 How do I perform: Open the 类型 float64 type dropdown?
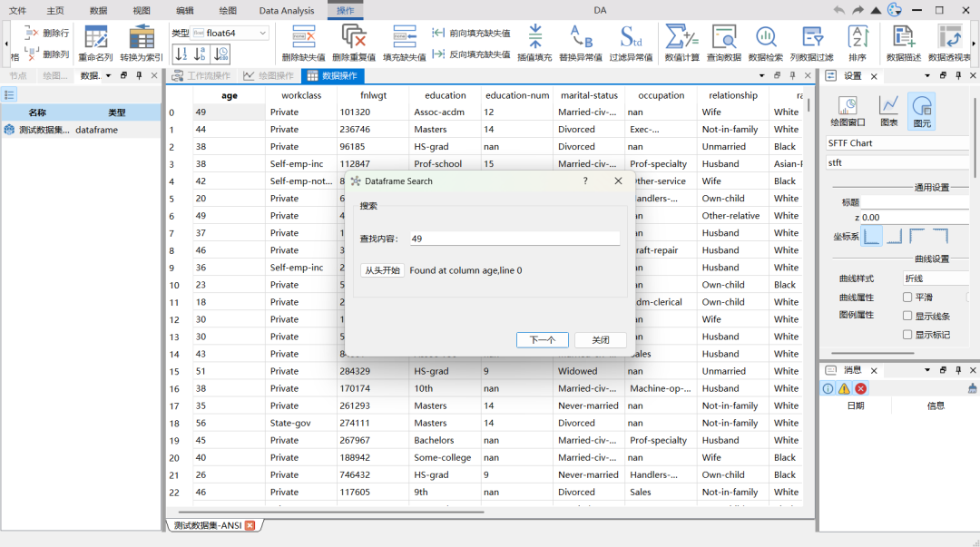point(230,34)
